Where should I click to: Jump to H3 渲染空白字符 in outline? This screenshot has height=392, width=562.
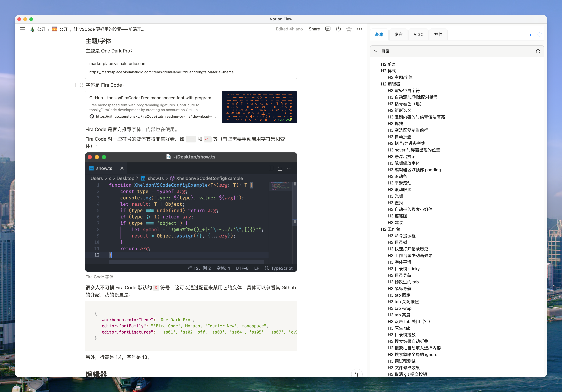tap(404, 91)
